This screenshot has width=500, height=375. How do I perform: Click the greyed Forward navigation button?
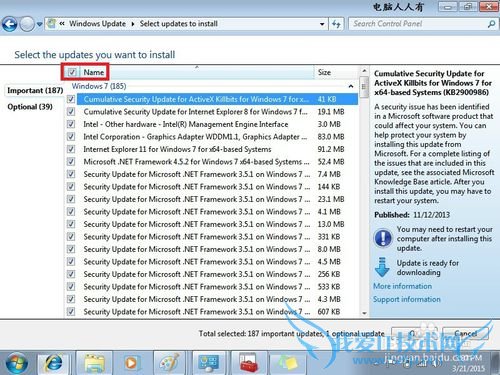point(27,24)
